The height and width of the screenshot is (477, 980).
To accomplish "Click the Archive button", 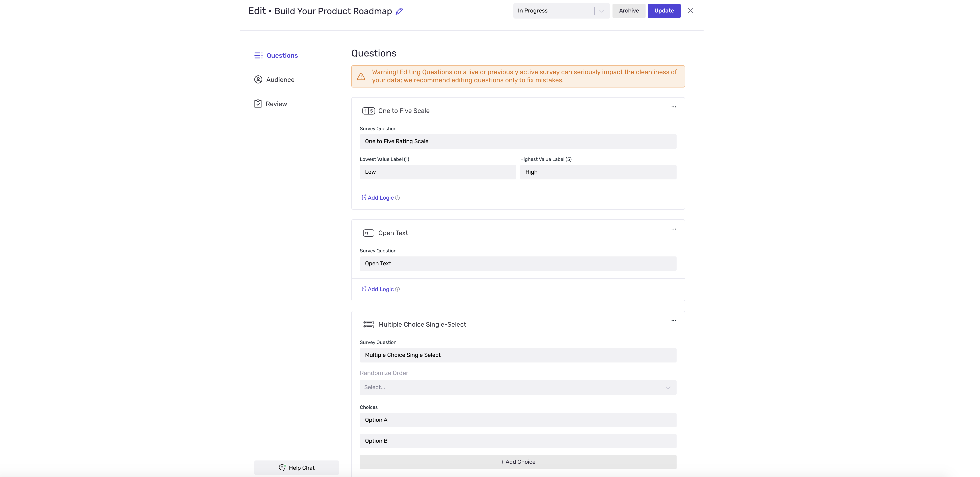I will point(628,11).
